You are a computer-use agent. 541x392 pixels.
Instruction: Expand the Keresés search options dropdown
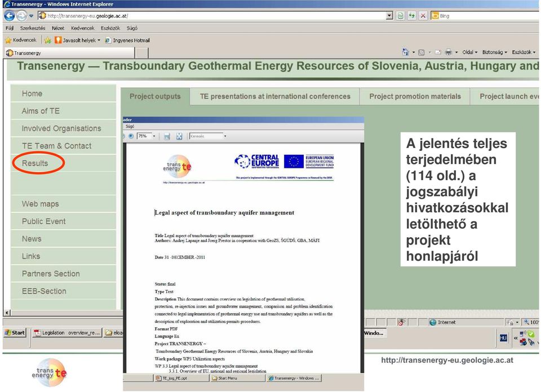pyautogui.click(x=225, y=136)
